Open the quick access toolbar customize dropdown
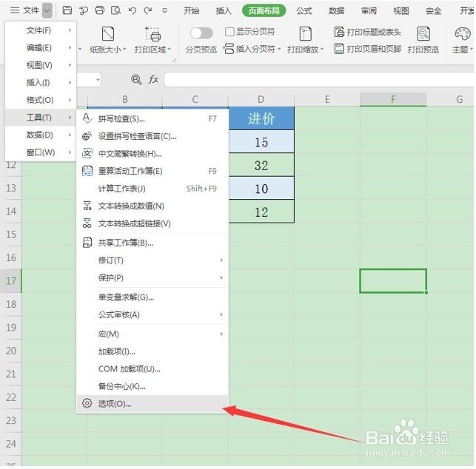 click(164, 11)
